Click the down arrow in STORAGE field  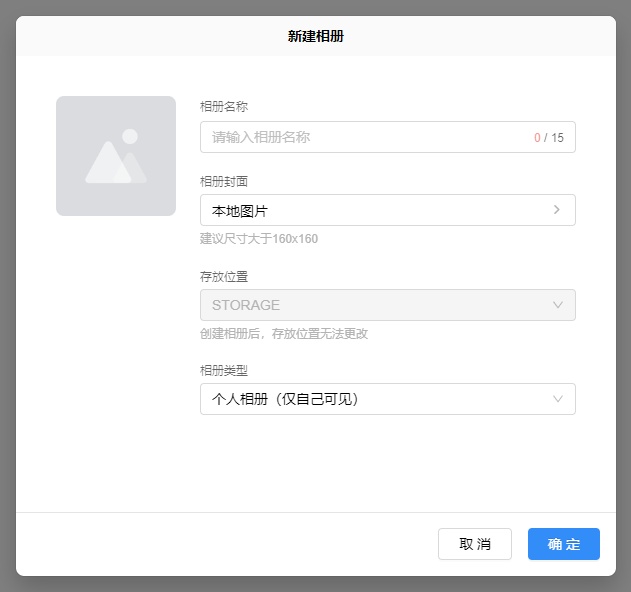click(558, 305)
